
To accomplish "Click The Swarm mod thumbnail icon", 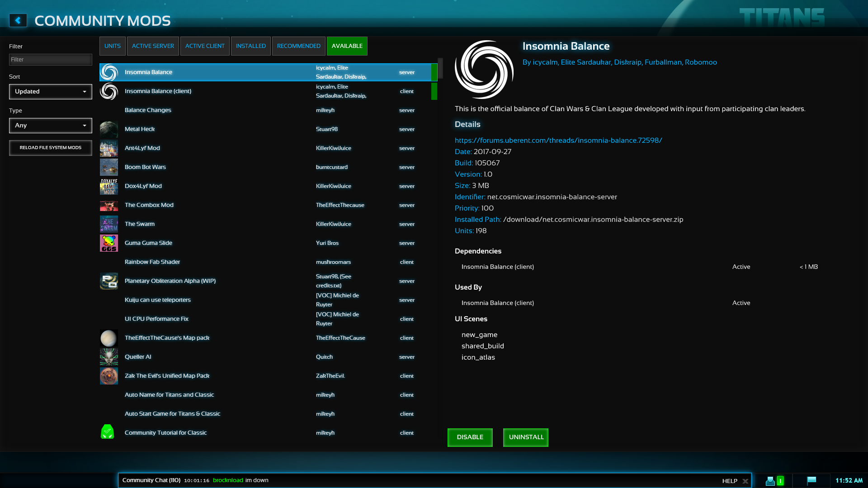I will click(x=109, y=224).
